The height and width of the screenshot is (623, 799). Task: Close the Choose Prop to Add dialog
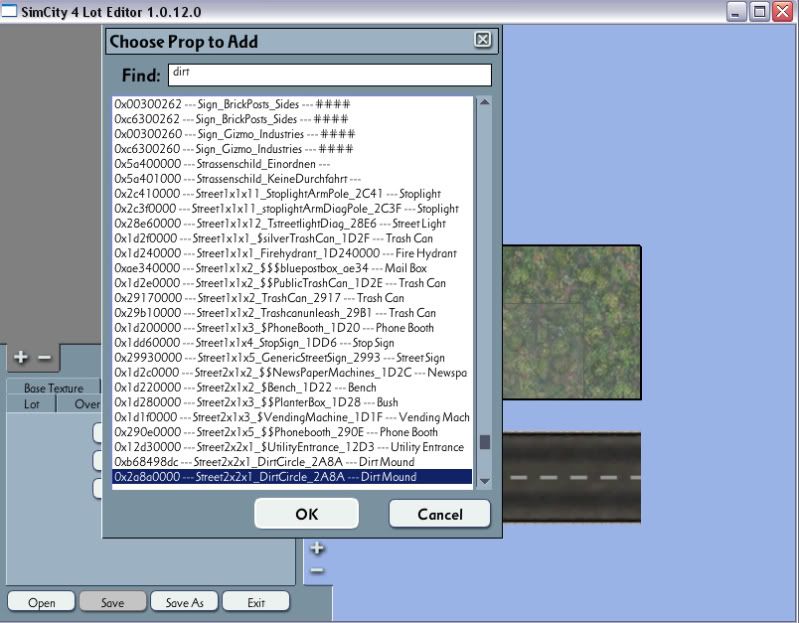pyautogui.click(x=483, y=40)
